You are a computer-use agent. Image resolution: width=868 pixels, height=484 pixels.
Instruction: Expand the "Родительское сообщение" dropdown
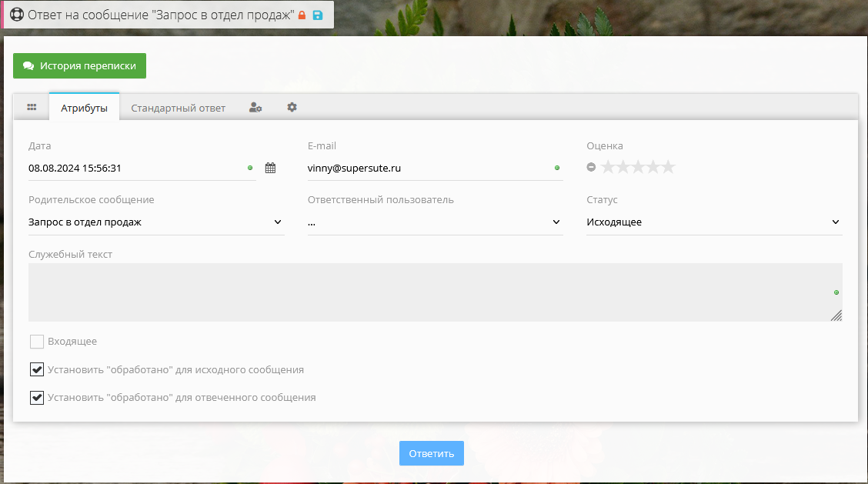coord(156,222)
